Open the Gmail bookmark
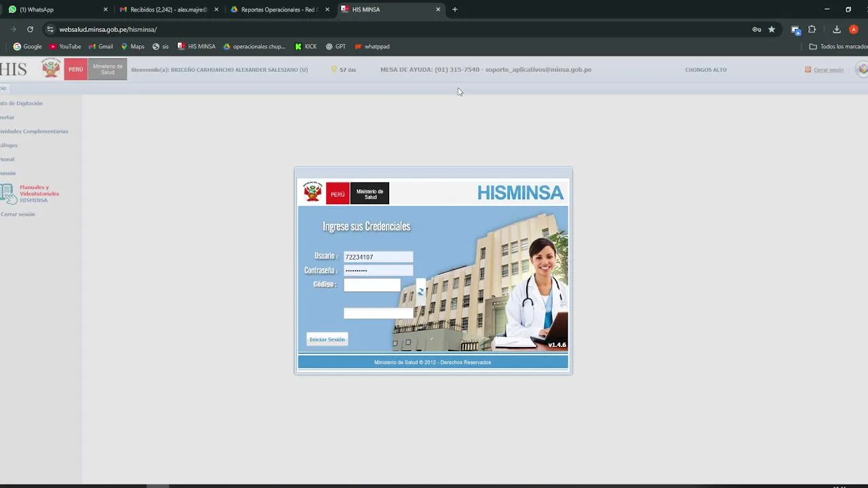The image size is (868, 488). (x=100, y=47)
